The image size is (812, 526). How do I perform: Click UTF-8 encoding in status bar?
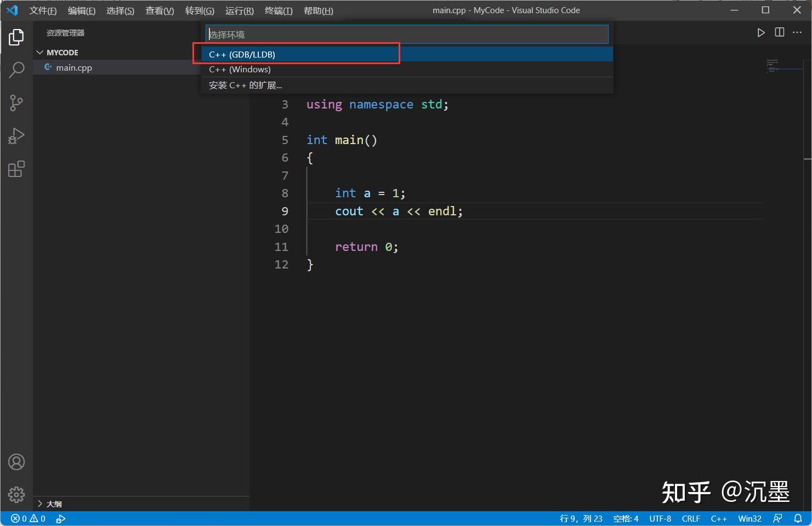[x=660, y=518]
